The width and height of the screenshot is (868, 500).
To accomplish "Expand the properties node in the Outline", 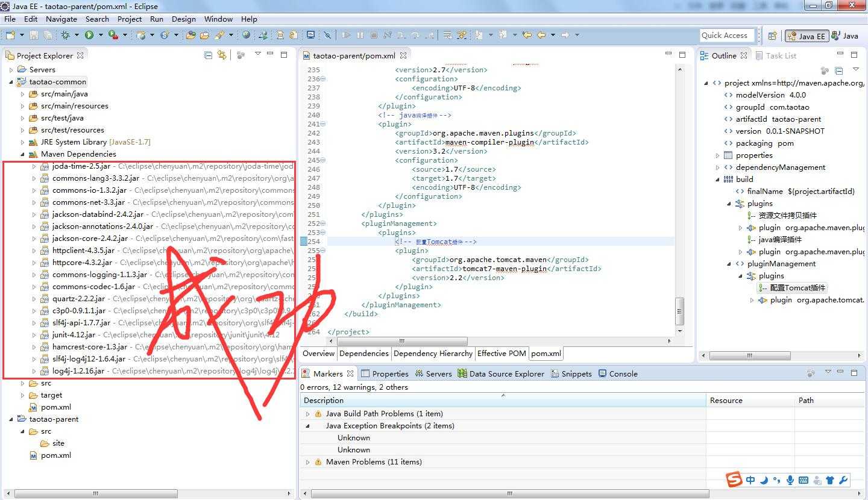I will click(x=717, y=155).
